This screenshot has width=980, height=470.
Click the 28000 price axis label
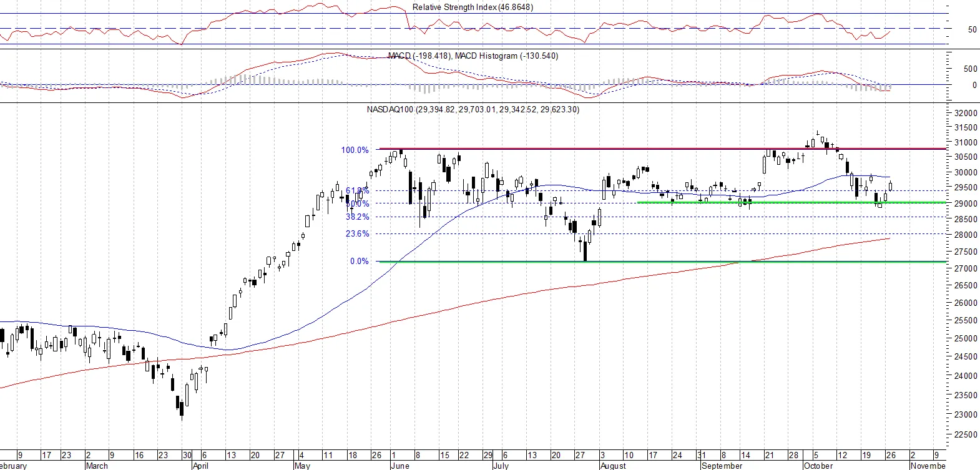(x=966, y=235)
